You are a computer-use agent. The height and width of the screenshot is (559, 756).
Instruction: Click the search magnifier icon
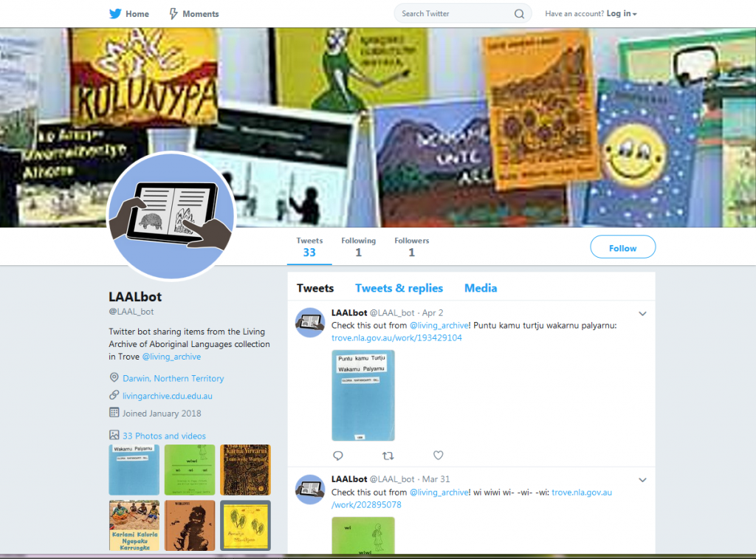tap(519, 14)
